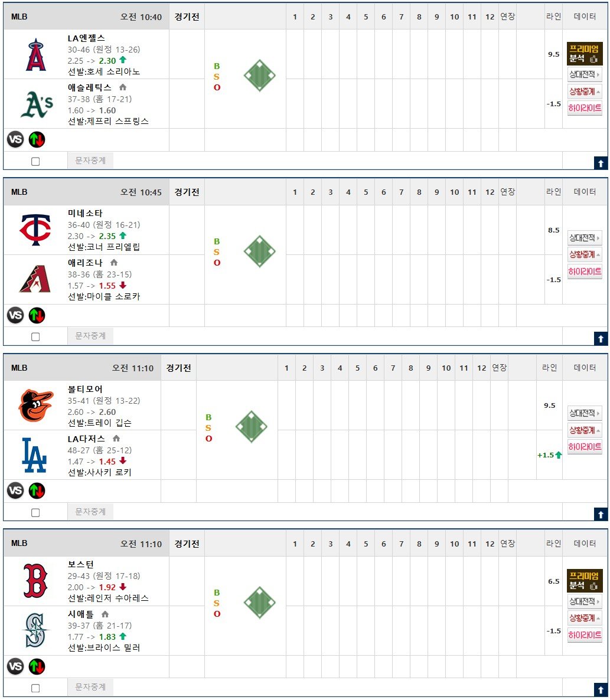Click the Boston Red Sox logo
This screenshot has height=700, width=610.
35,580
